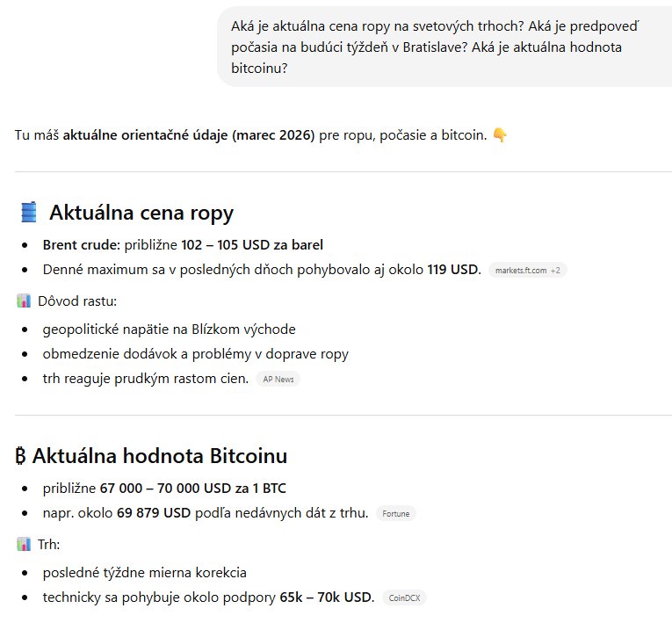Open the AP News source citation
Screen dimensions: 672x630
point(278,380)
